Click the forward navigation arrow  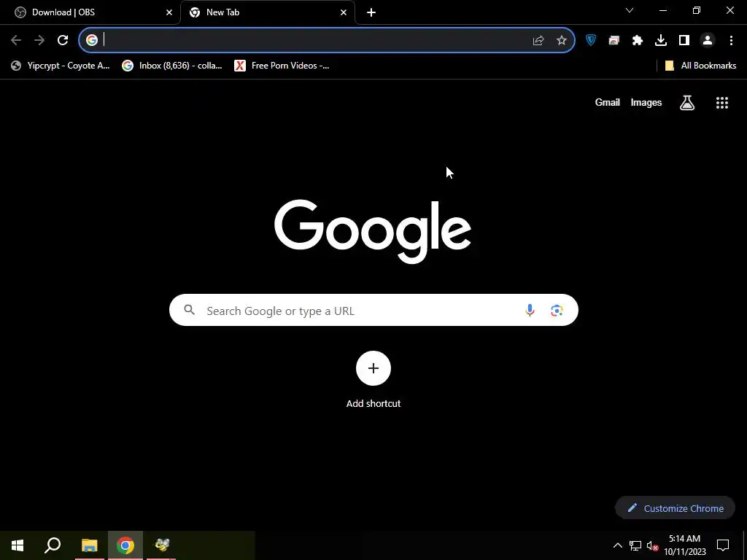coord(39,41)
